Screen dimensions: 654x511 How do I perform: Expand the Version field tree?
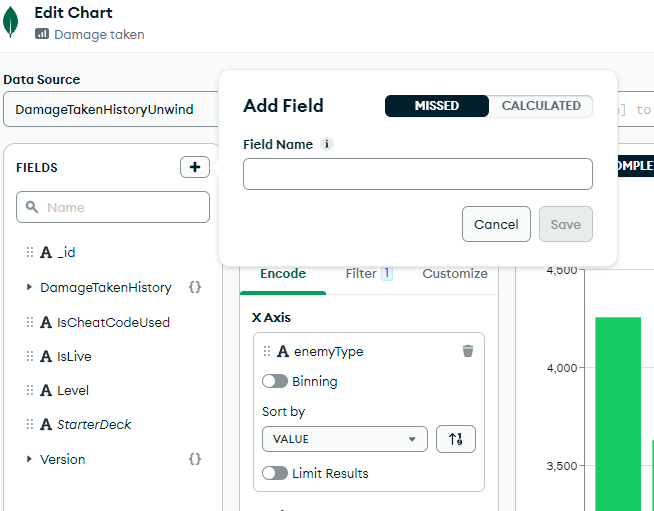click(x=29, y=459)
